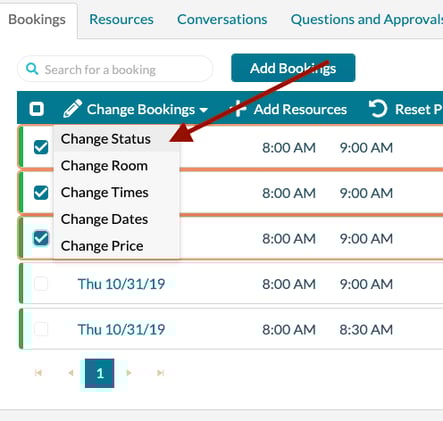Open the Conversations tab

[x=222, y=19]
